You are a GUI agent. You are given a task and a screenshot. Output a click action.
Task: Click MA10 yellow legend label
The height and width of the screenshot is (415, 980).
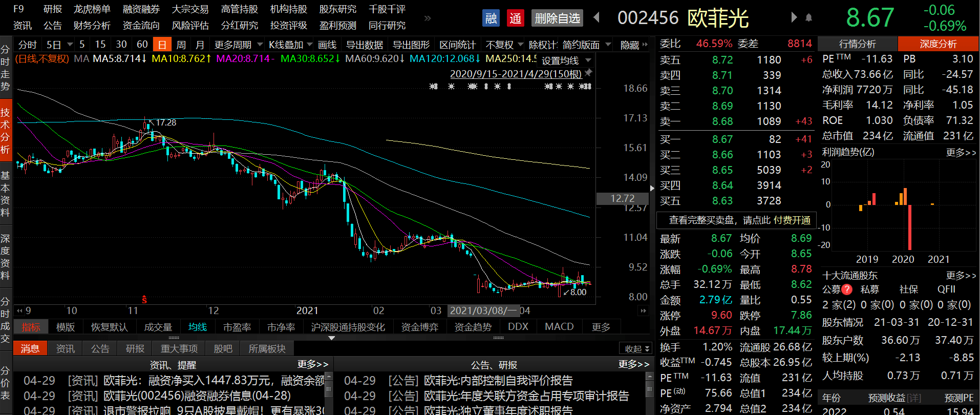(x=181, y=58)
